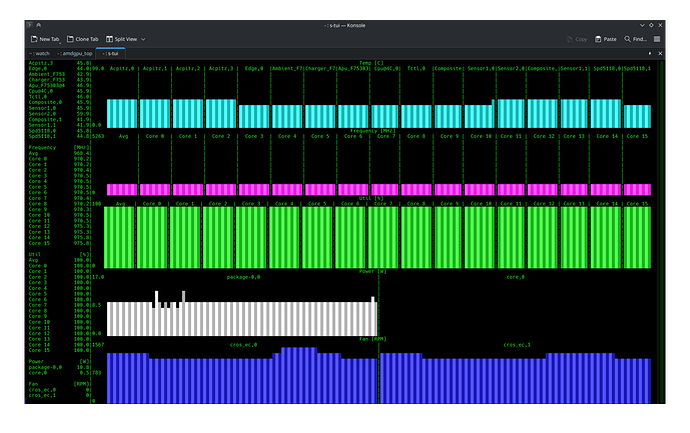The height and width of the screenshot is (433, 690).
Task: Click the Avg frequency value 968.4
Action: pos(81,154)
